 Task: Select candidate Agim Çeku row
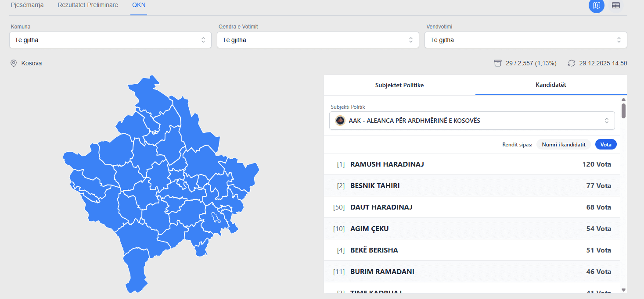tap(472, 228)
